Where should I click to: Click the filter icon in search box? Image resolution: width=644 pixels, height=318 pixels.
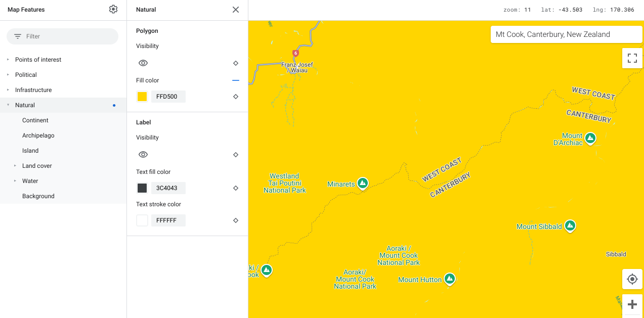(x=18, y=36)
